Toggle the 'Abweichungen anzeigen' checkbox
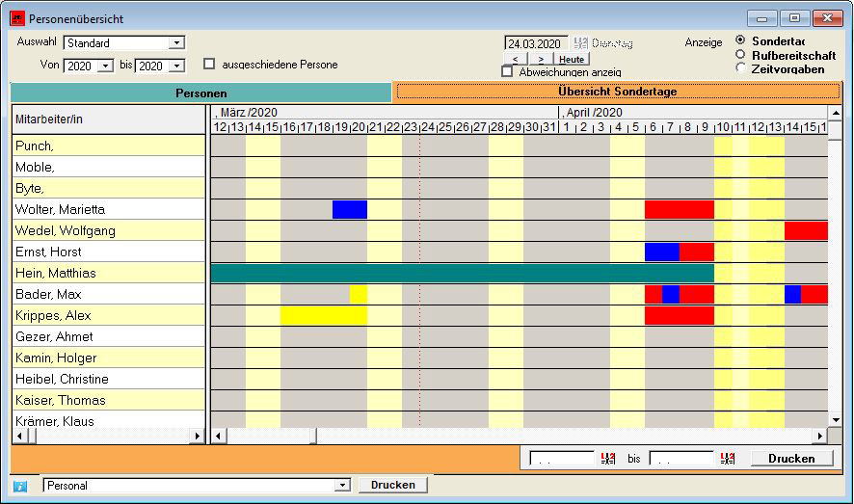 (508, 71)
